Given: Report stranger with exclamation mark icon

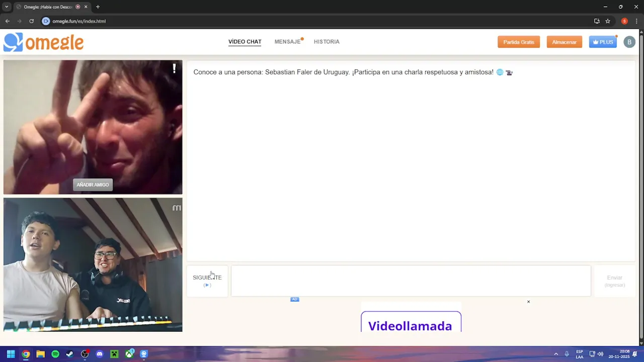Looking at the screenshot, I should pos(174,68).
